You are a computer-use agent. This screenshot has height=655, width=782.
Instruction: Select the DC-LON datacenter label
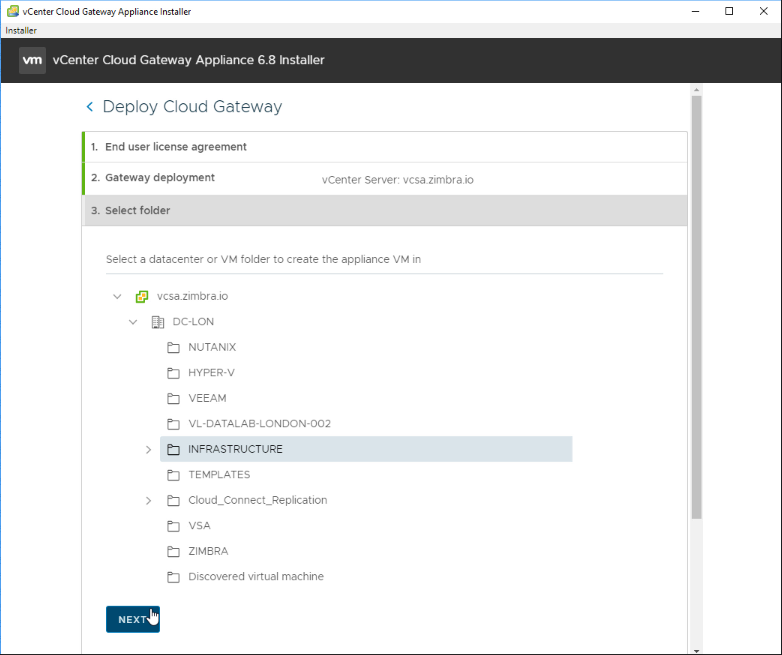[193, 322]
